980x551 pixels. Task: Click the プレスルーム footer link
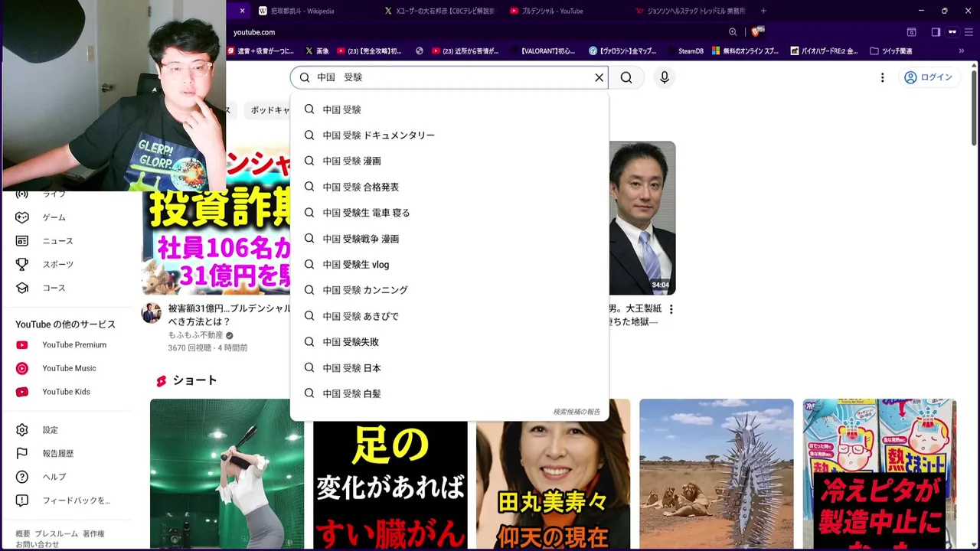click(x=56, y=533)
